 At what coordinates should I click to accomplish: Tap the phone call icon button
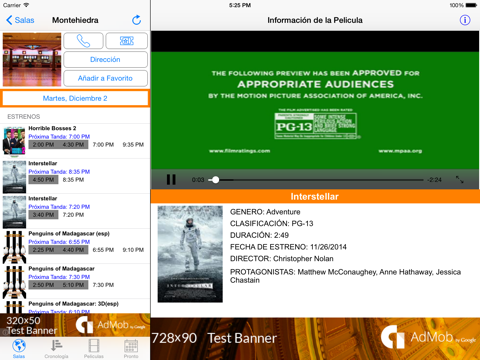tap(83, 41)
